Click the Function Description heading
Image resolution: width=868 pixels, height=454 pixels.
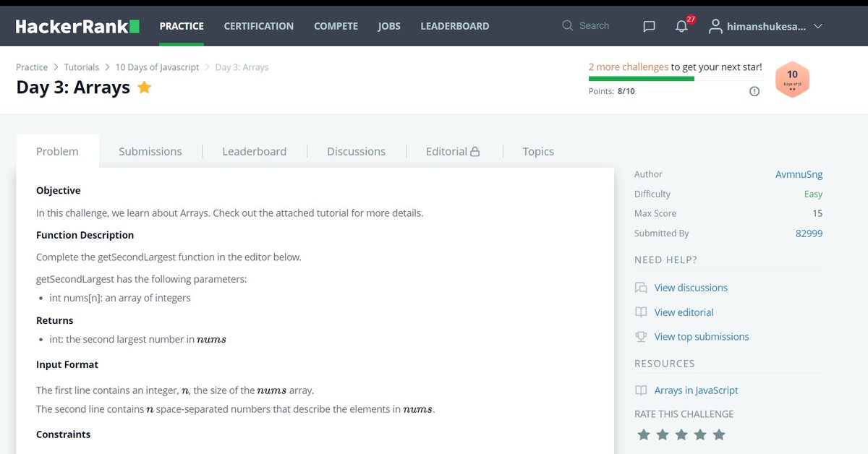pos(85,235)
